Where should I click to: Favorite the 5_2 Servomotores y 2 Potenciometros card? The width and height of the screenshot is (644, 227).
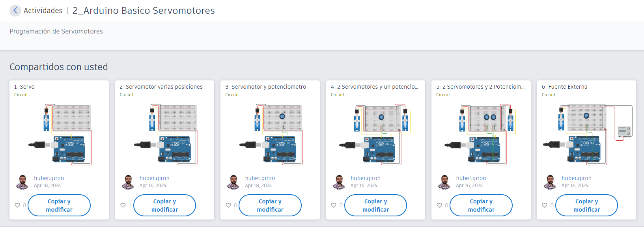(x=439, y=205)
